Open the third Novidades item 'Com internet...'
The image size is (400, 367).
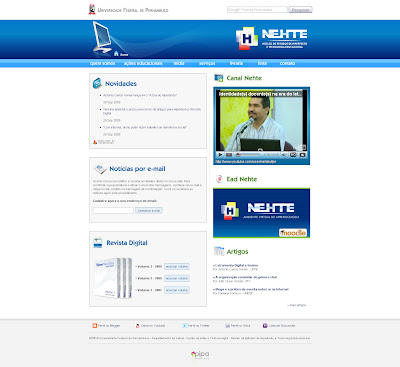(144, 127)
